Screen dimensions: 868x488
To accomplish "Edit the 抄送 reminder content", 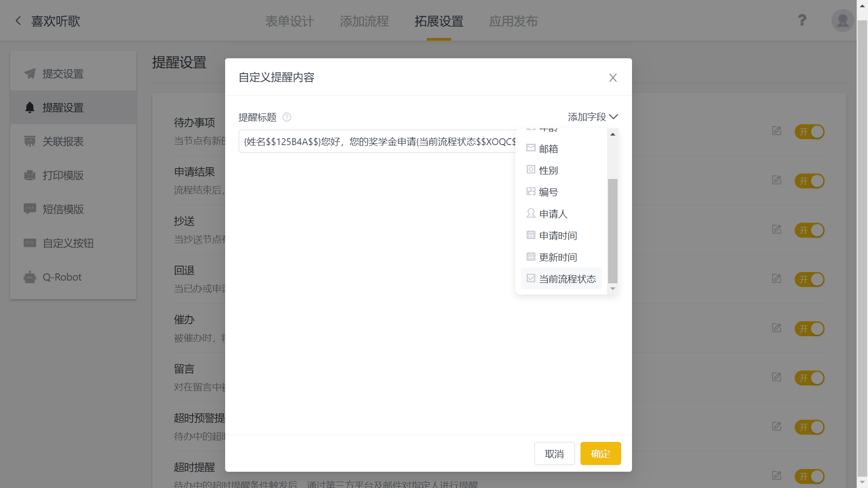I will tap(777, 230).
